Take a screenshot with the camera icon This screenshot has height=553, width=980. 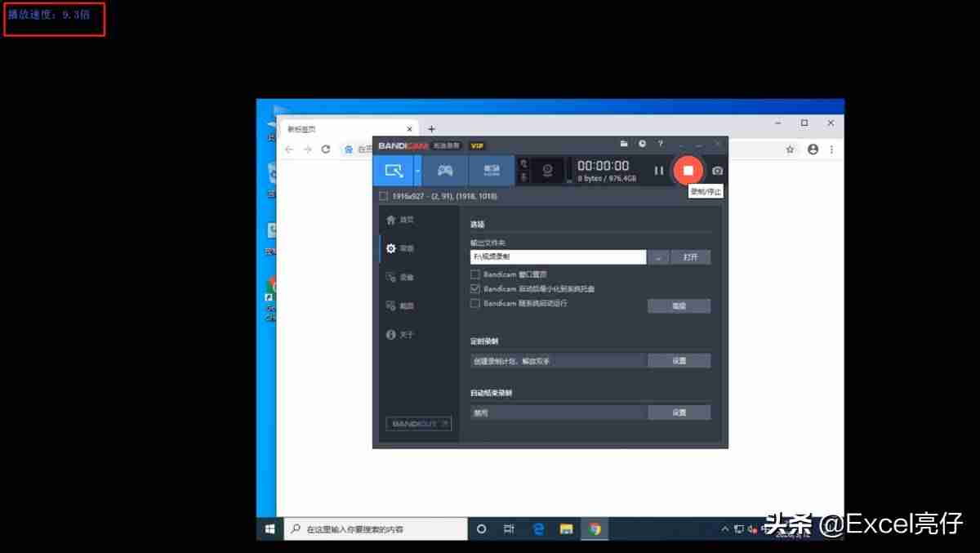pyautogui.click(x=717, y=171)
